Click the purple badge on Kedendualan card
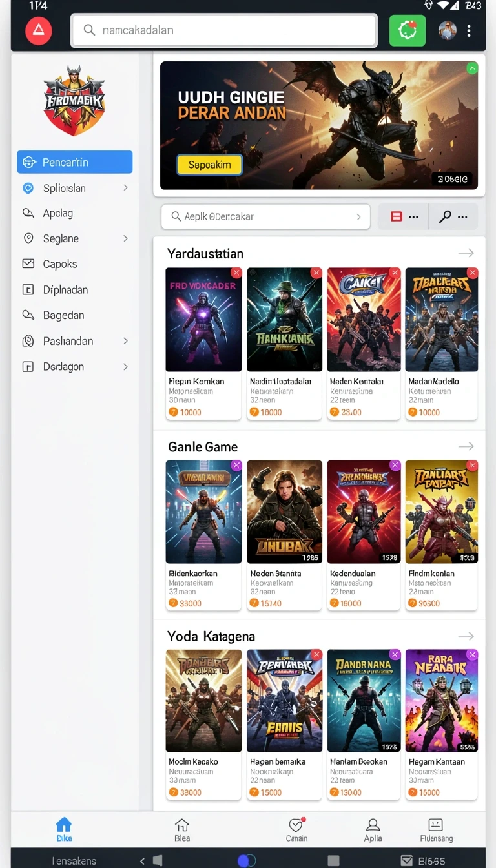496x868 pixels. coord(395,465)
